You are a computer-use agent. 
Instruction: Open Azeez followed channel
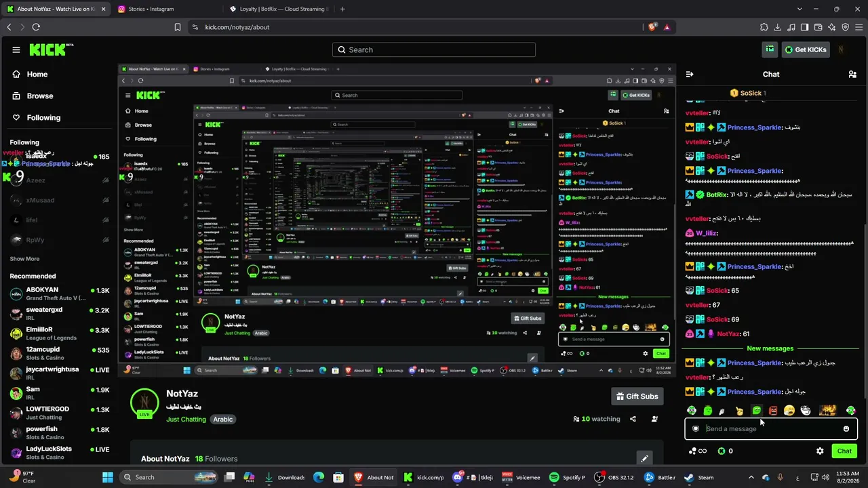point(60,180)
